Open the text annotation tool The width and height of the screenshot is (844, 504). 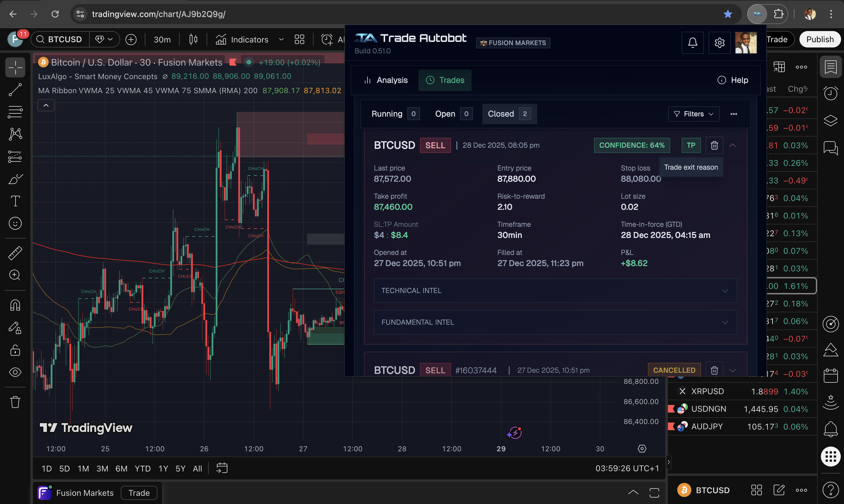[x=15, y=200]
